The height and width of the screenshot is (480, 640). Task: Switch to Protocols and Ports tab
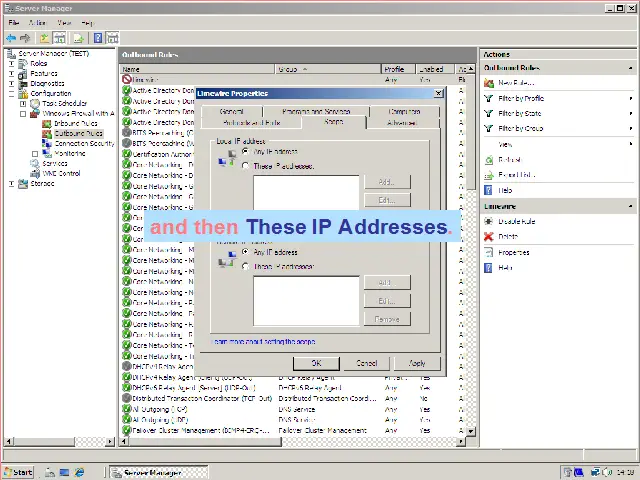[251, 123]
